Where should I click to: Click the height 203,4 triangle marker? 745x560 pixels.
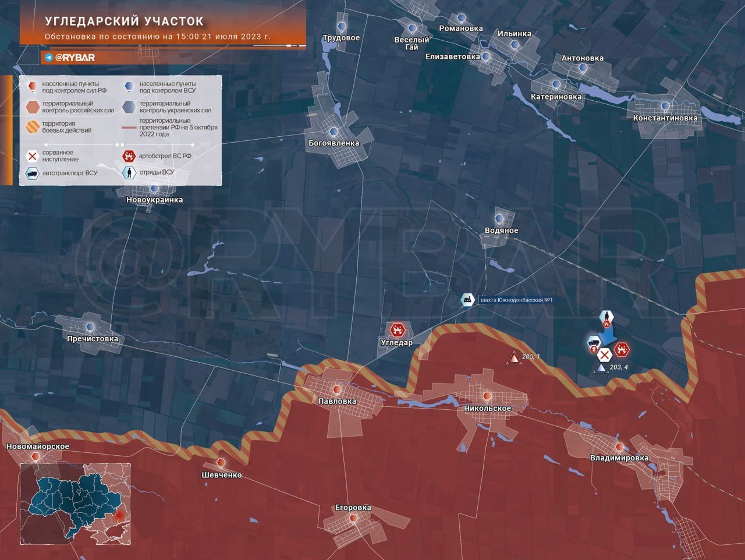pyautogui.click(x=599, y=368)
